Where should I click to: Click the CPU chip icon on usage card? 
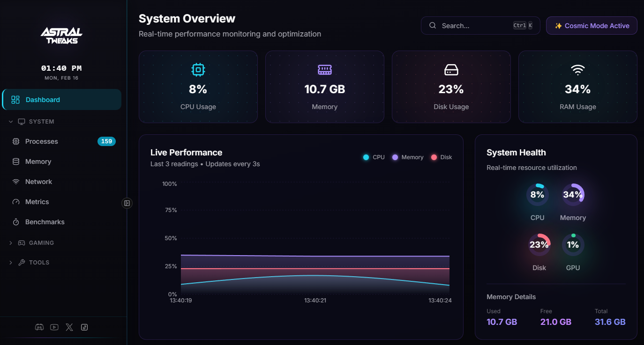[x=198, y=69]
